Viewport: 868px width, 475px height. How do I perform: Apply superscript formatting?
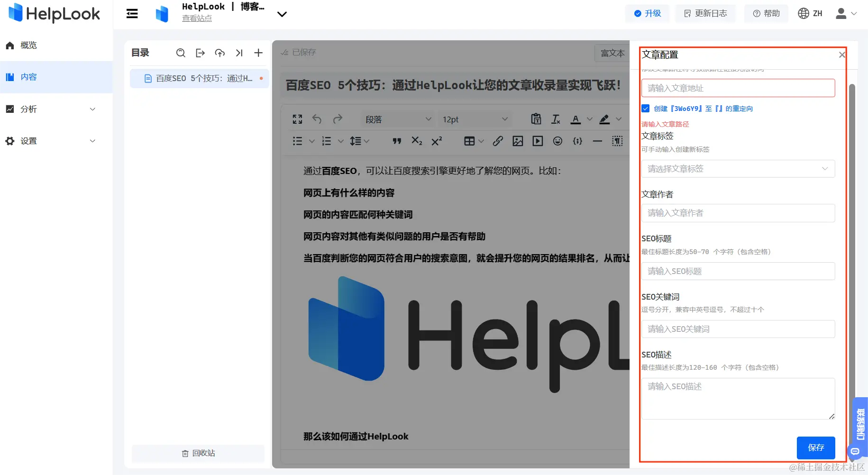click(x=437, y=141)
